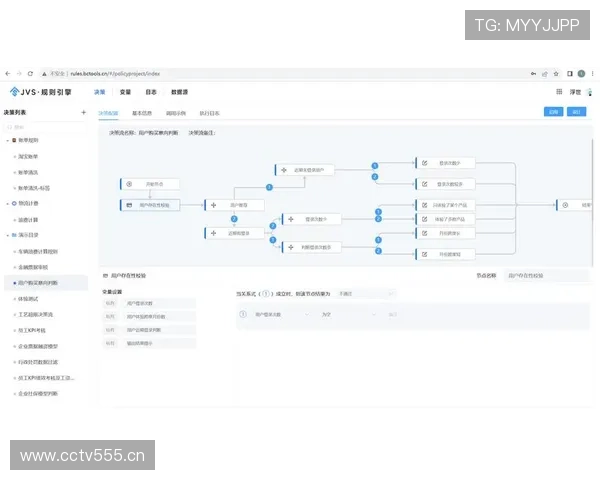Click the first blue button at top right
This screenshot has height=480, width=600.
click(553, 112)
